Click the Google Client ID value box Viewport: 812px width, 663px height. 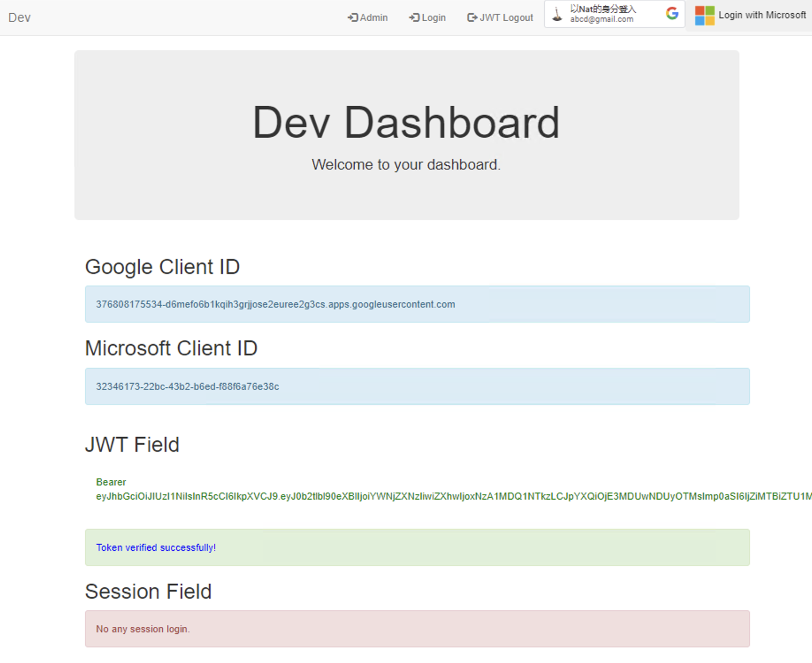[417, 304]
